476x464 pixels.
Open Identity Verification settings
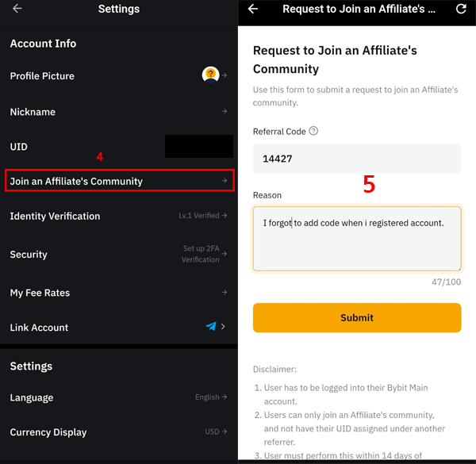click(x=119, y=216)
